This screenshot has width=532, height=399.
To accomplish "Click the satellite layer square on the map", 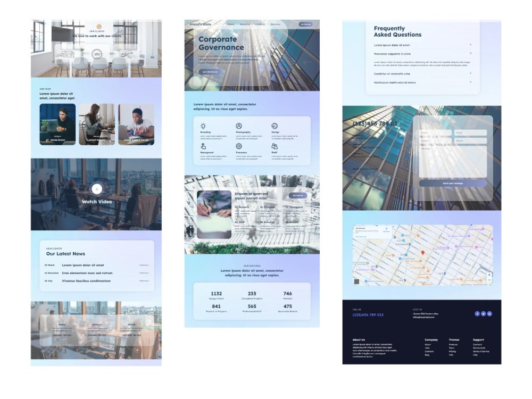I will point(356,281).
